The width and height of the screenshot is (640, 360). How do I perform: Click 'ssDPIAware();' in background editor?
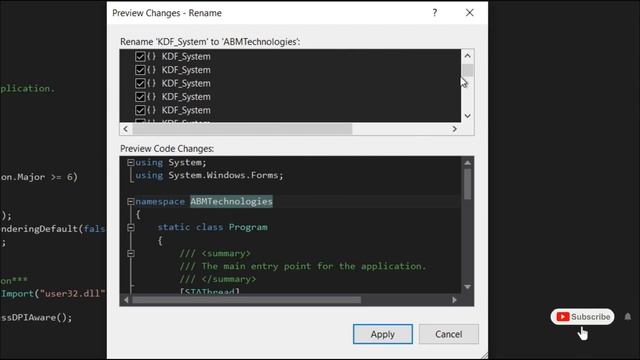(x=36, y=318)
